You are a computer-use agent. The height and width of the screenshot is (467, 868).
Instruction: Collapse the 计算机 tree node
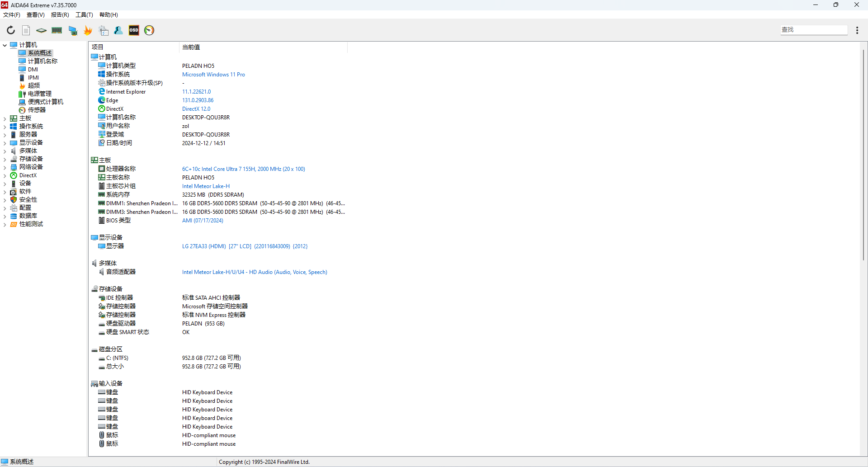pos(5,45)
